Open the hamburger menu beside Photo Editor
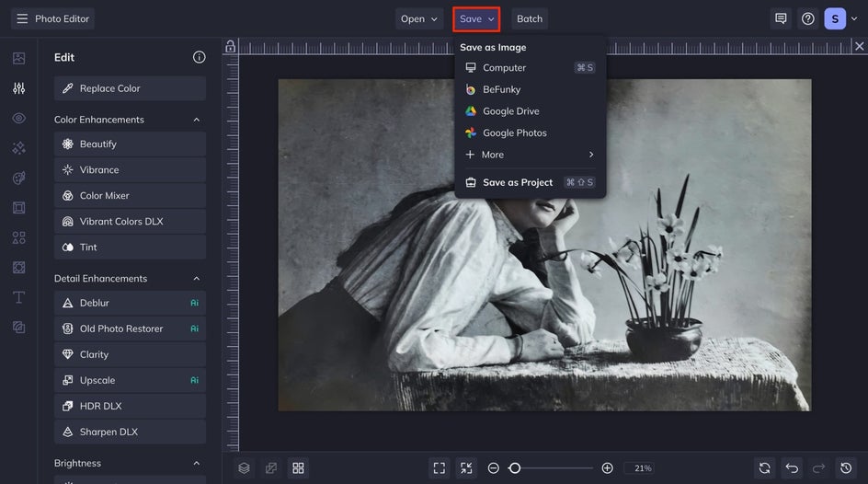The height and width of the screenshot is (484, 868). click(22, 18)
